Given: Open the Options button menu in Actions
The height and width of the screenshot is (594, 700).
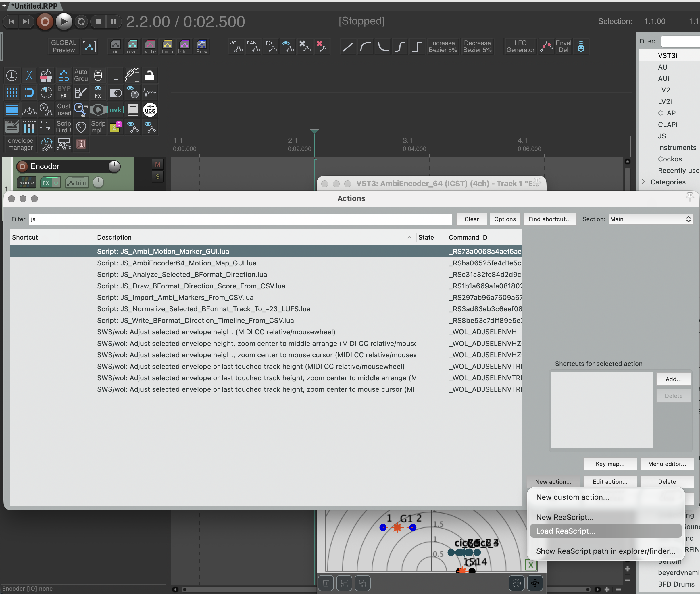Looking at the screenshot, I should 505,219.
